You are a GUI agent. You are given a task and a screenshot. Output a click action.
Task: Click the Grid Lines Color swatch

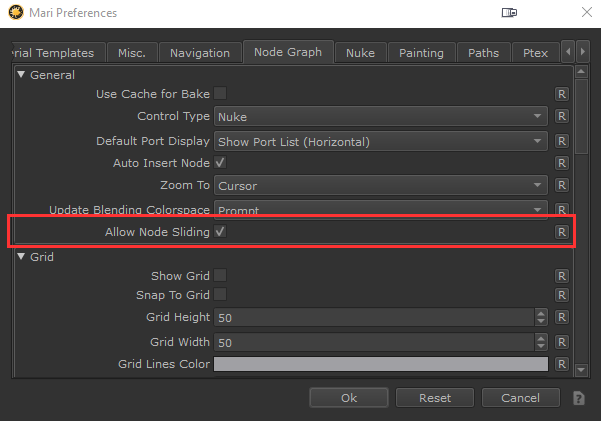tap(381, 364)
